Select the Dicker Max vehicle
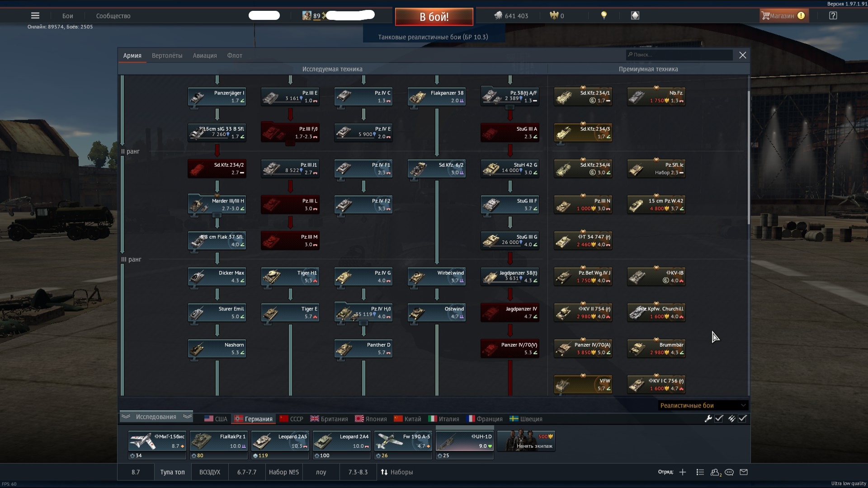 [217, 277]
